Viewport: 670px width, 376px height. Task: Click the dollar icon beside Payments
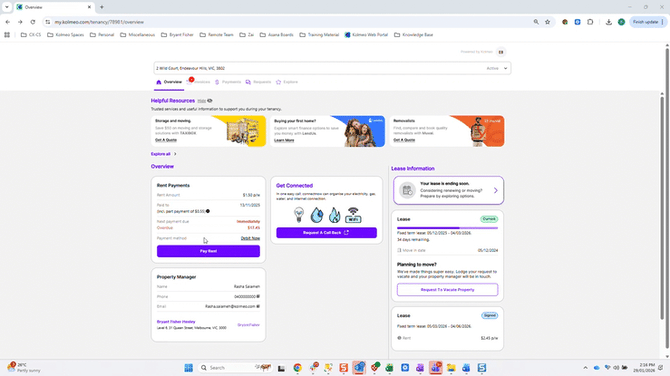[x=217, y=82]
